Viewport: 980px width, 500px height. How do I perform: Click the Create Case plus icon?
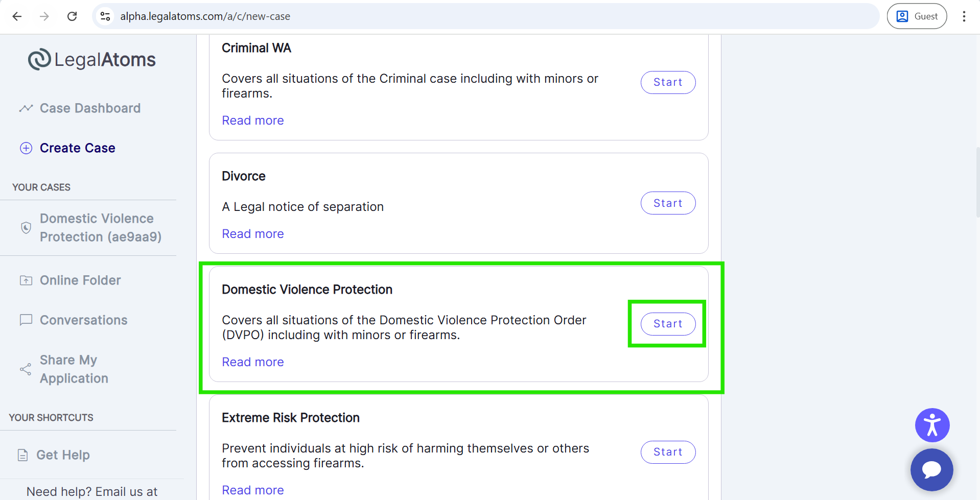point(26,148)
